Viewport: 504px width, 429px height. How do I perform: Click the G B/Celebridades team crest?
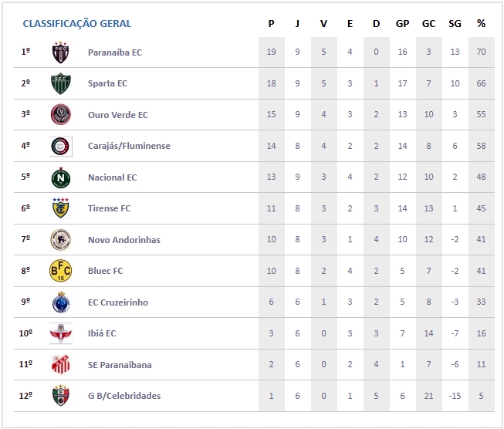61,396
